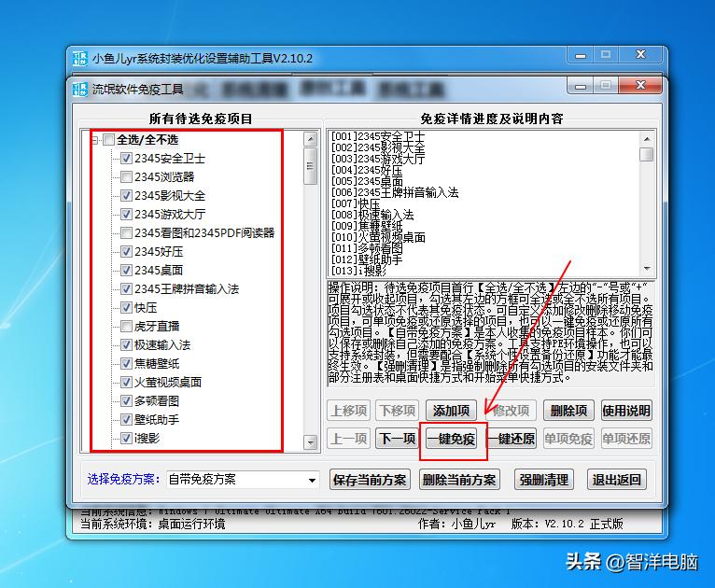Screen dimensions: 715x588
Task: Select 2345看图和2345PDF阅读器 tree label
Action: click(204, 233)
